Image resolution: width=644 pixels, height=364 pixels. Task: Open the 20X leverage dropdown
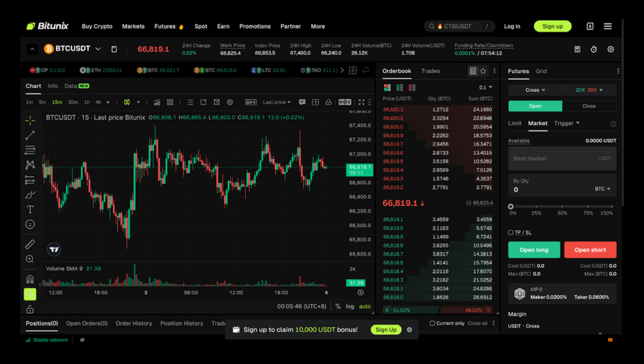[x=589, y=90]
